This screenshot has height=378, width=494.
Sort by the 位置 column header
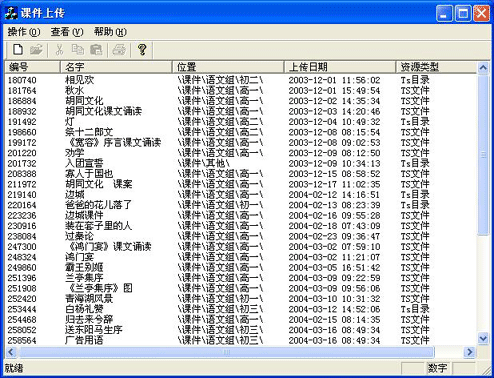point(228,67)
